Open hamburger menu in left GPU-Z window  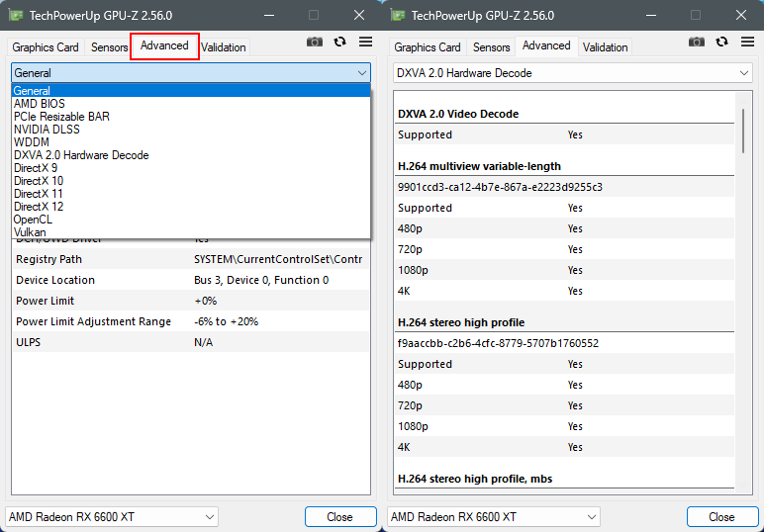pos(365,42)
